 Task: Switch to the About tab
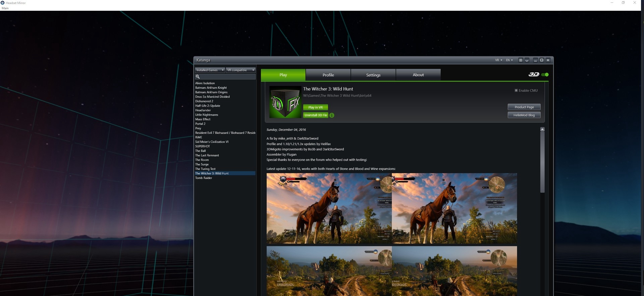click(418, 75)
